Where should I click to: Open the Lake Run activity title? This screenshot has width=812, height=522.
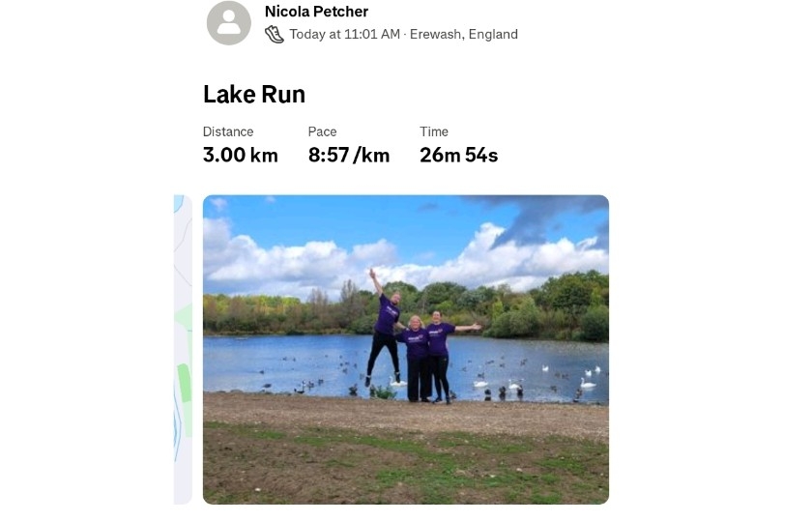pyautogui.click(x=254, y=95)
